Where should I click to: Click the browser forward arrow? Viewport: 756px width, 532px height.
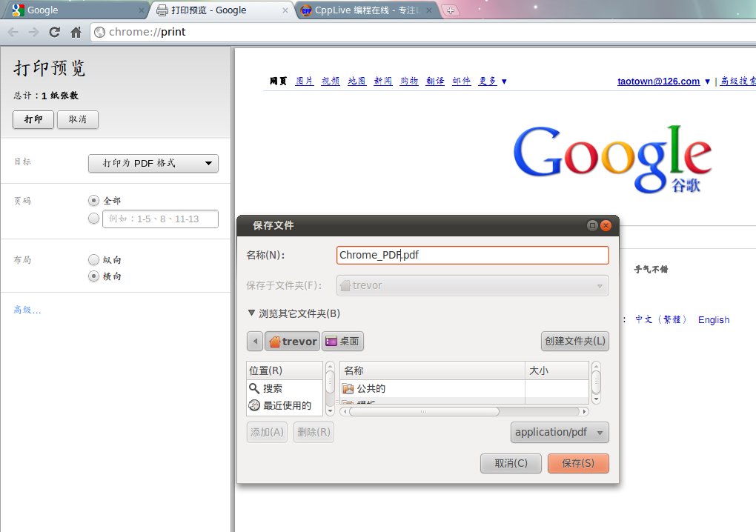pyautogui.click(x=33, y=33)
